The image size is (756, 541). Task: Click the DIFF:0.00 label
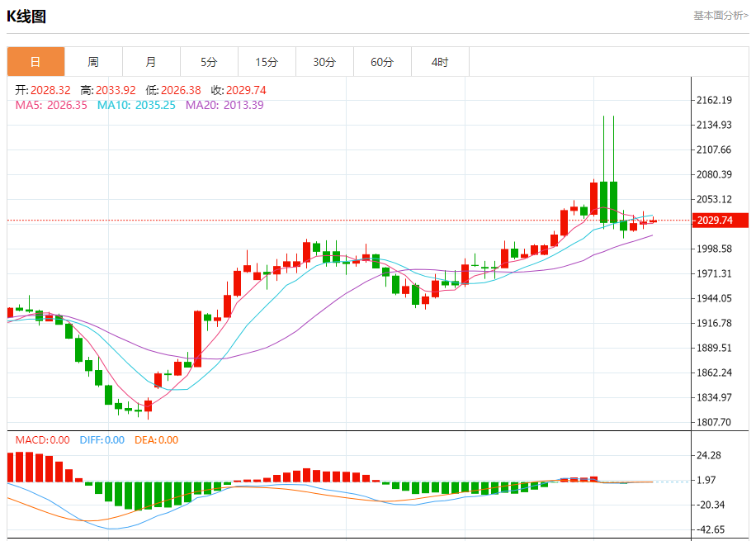(102, 440)
